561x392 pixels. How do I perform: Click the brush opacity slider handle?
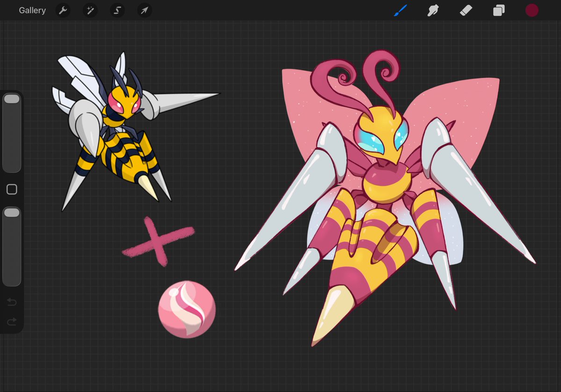pos(11,212)
